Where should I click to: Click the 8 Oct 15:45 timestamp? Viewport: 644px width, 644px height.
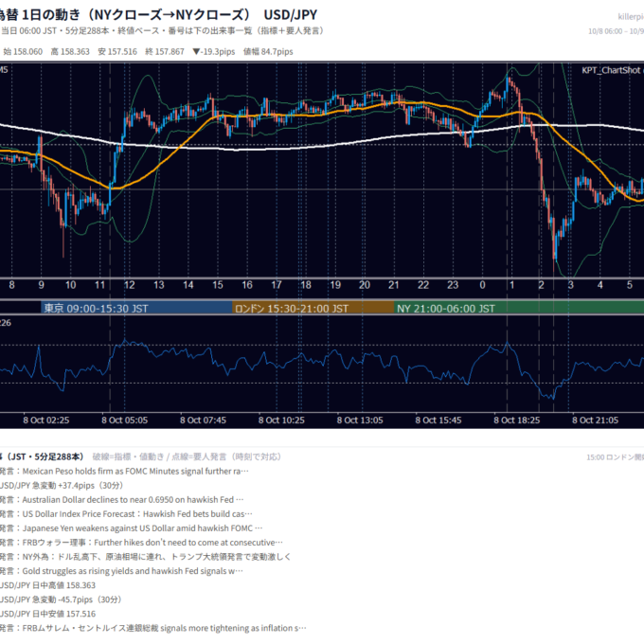tap(438, 420)
